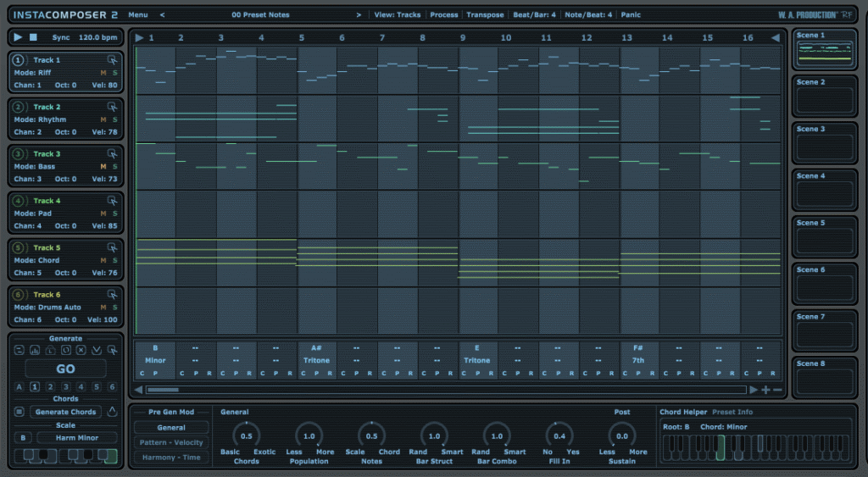
Task: Click the download arrow icon in Generate panel
Action: [x=97, y=350]
